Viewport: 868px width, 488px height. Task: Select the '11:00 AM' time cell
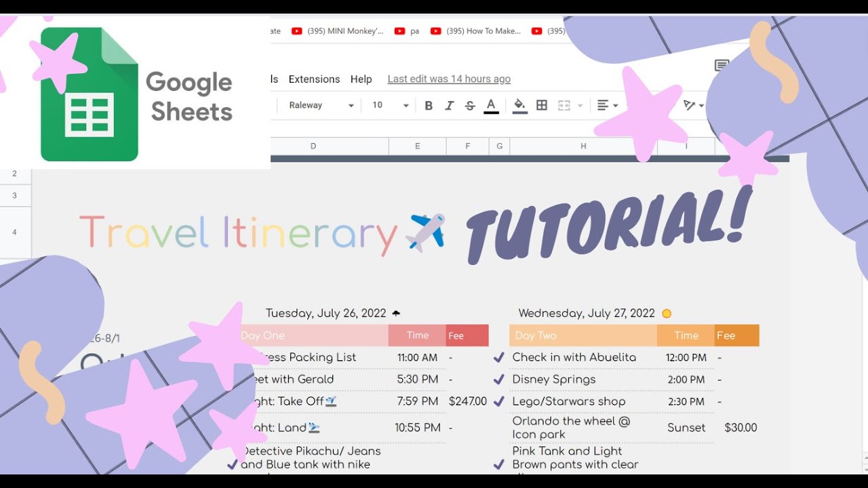pos(417,357)
